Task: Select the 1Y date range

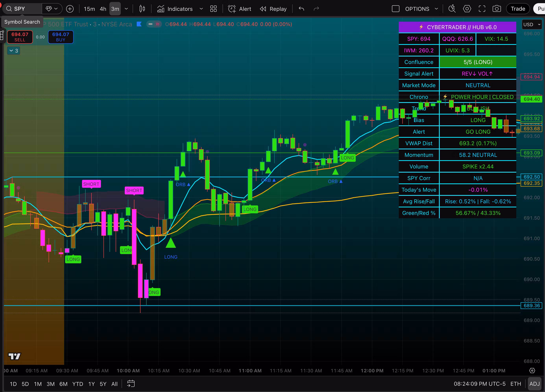Action: coord(91,384)
